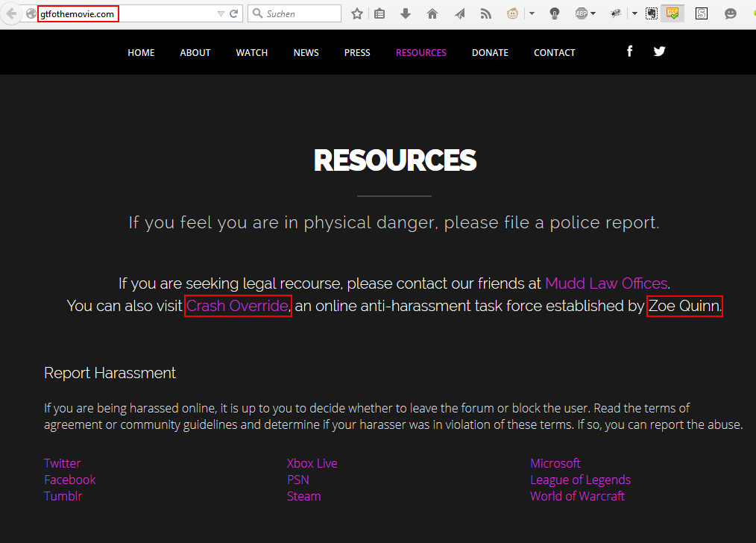The height and width of the screenshot is (543, 756).
Task: Click the RESOURCES page title
Action: [x=395, y=160]
